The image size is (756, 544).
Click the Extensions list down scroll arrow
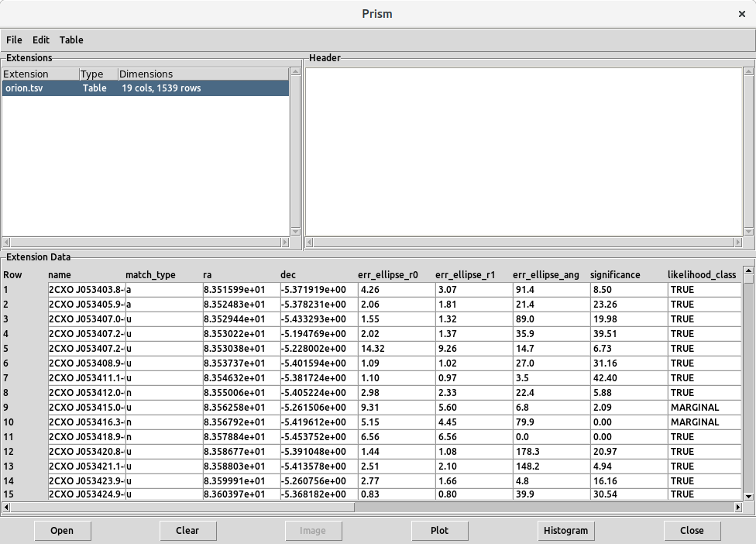[x=295, y=232]
